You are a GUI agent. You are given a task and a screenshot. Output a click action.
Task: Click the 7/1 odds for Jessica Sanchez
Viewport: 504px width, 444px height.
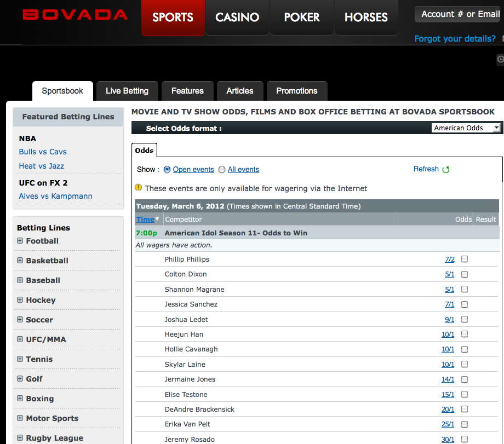[450, 304]
